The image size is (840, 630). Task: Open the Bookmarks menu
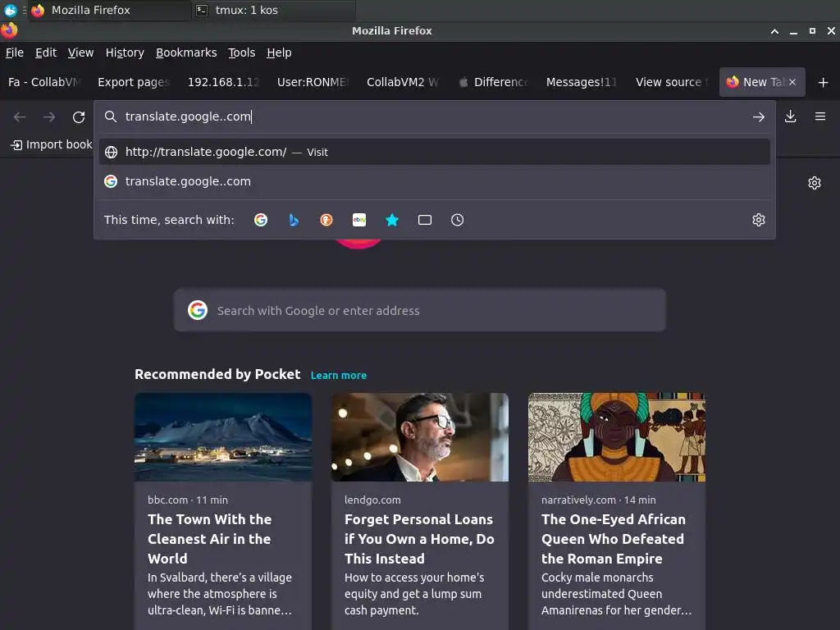click(x=186, y=52)
